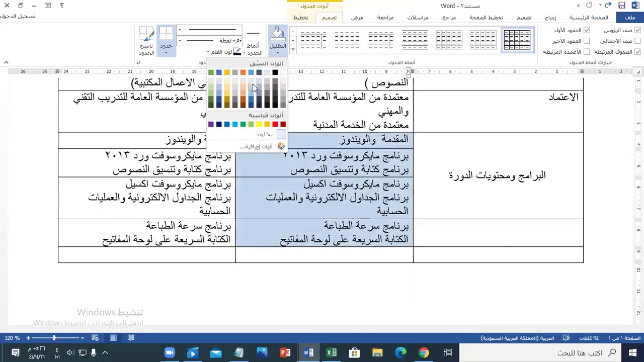Switch to Insert (إدراج) tab

[550, 18]
